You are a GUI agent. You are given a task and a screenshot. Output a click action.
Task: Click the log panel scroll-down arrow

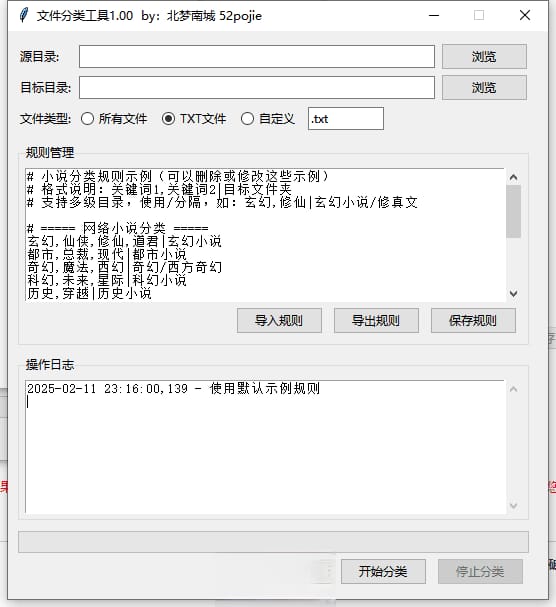point(513,506)
